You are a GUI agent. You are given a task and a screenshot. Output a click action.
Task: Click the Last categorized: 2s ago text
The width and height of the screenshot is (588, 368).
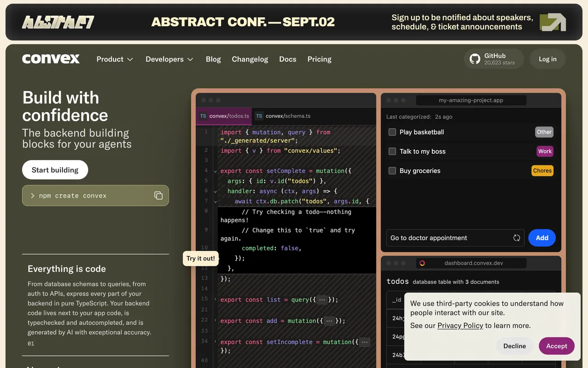pos(419,117)
